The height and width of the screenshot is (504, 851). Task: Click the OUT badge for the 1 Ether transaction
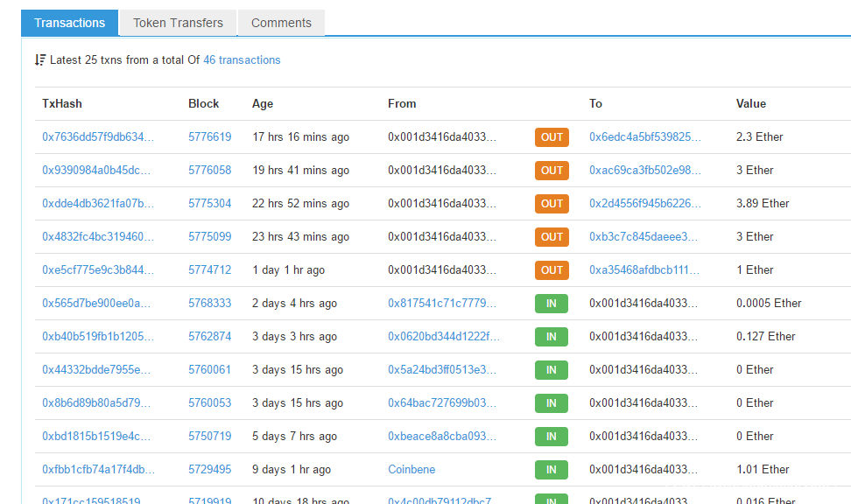click(552, 270)
